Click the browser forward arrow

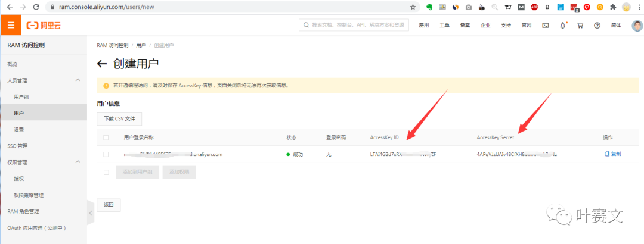pos(23,7)
